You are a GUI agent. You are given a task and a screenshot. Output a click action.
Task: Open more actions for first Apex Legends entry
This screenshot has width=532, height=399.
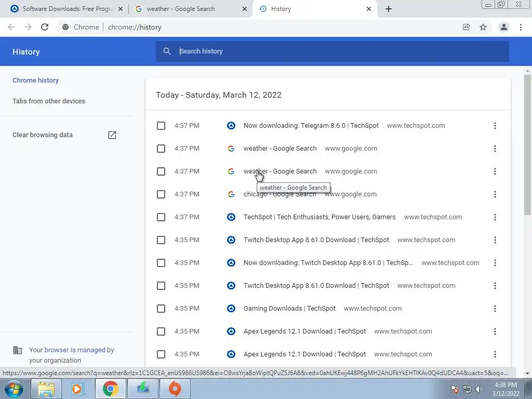click(x=495, y=331)
